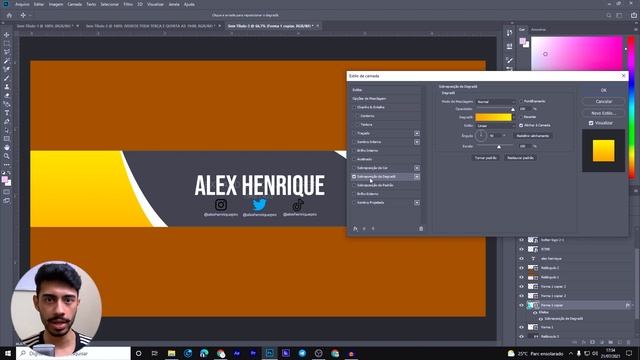Viewport: 640px width, 360px height.
Task: Open the Janela menu
Action: 174,4
